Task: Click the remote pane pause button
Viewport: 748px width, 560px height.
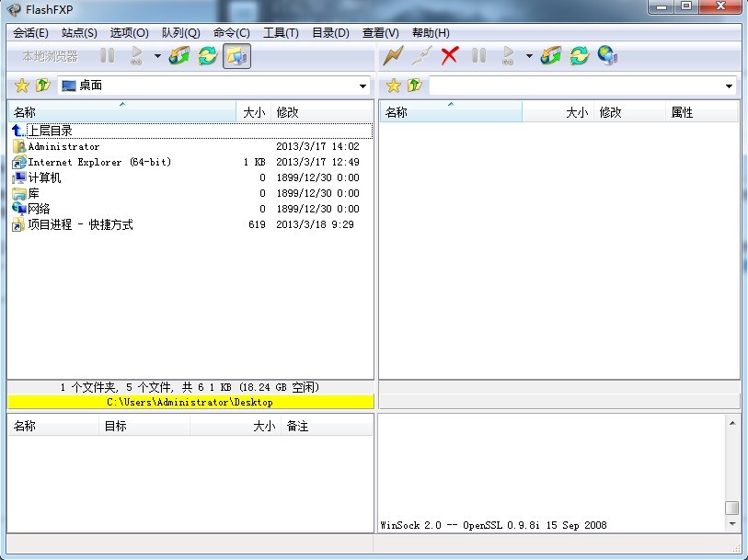Action: (479, 56)
